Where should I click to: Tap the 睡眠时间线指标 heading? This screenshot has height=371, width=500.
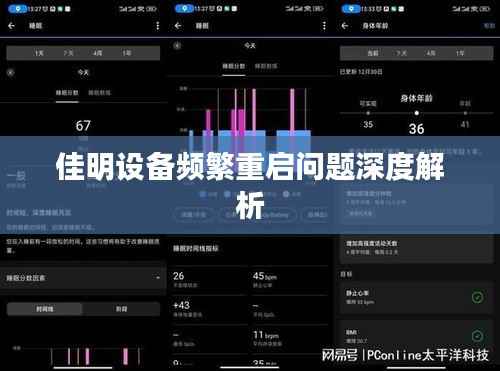[x=196, y=248]
